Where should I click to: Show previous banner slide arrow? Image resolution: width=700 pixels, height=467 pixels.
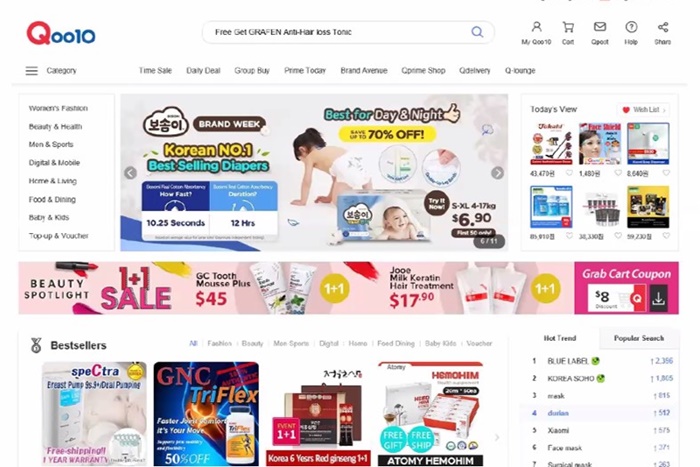coord(130,173)
